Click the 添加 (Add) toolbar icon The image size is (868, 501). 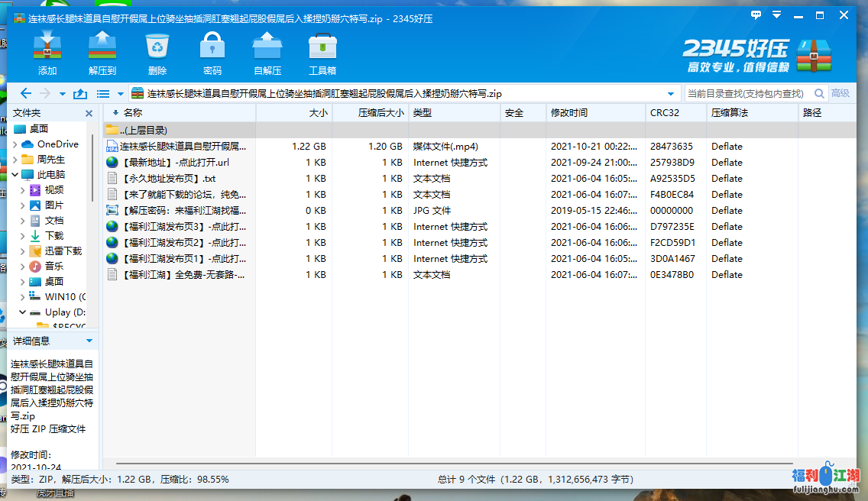coord(47,47)
